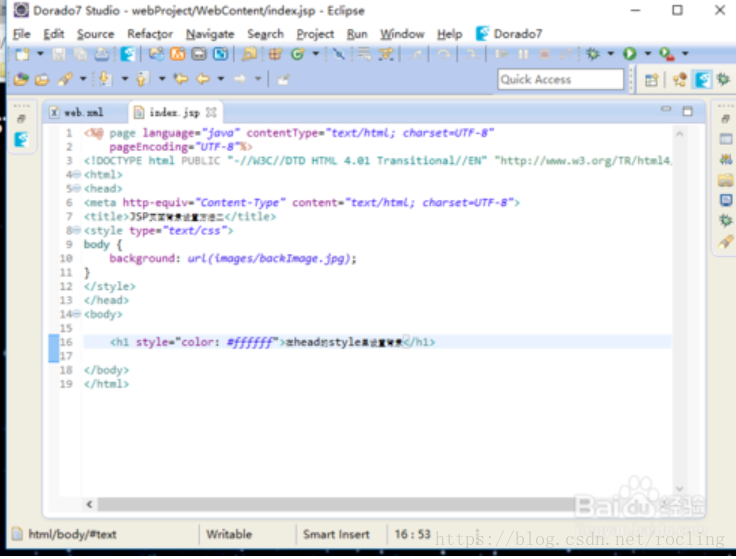Open the Refactor menu
The image size is (736, 559).
click(150, 34)
